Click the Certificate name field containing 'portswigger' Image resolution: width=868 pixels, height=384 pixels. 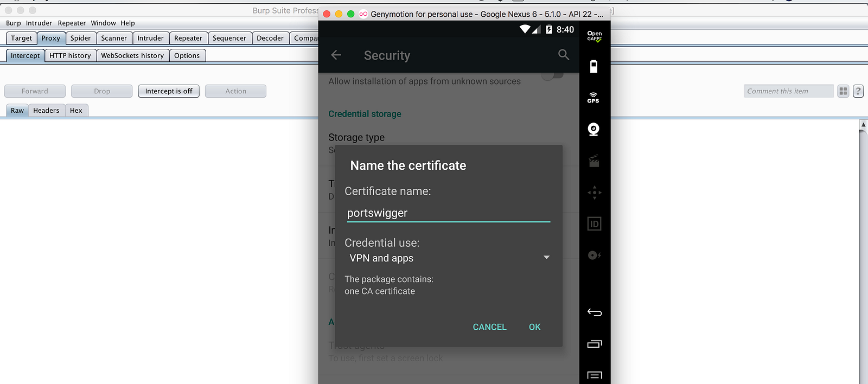449,213
